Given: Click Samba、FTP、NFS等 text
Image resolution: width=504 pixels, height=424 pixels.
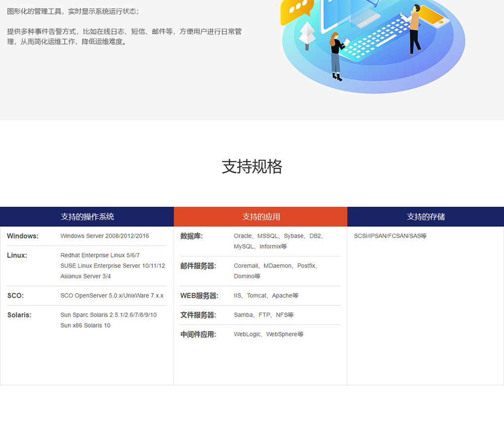Looking at the screenshot, I should point(263,315).
